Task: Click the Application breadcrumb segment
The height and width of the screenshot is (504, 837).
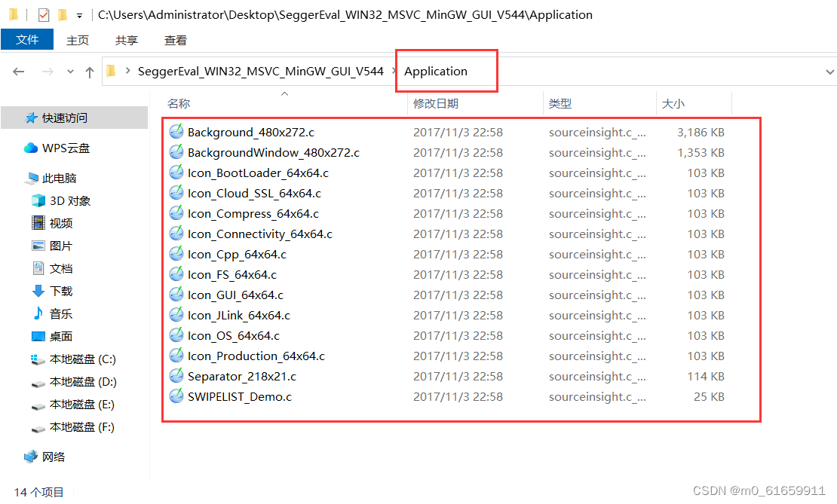Action: [x=436, y=72]
